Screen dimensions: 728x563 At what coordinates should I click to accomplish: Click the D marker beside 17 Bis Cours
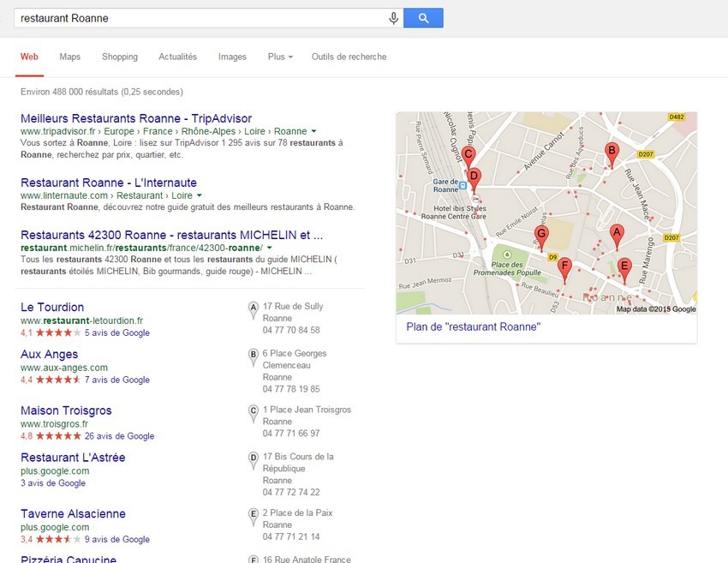pyautogui.click(x=253, y=460)
